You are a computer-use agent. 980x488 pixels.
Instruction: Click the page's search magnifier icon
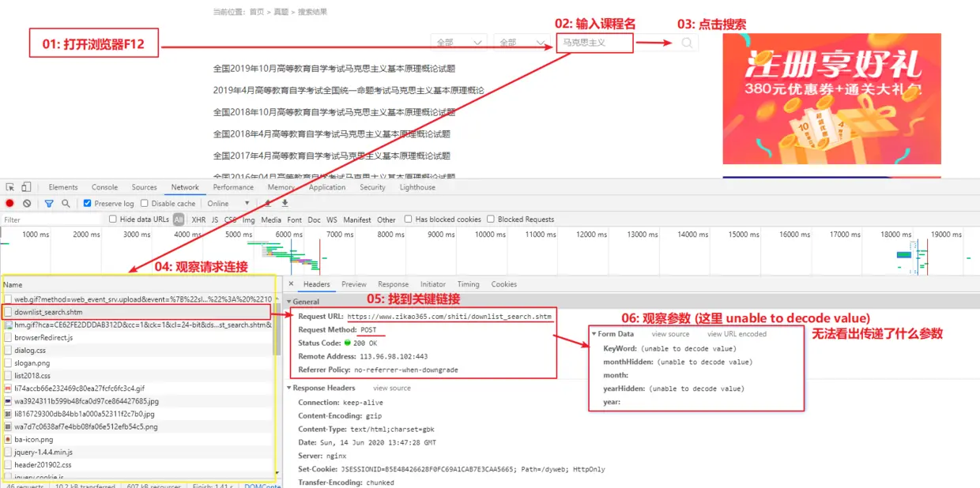click(x=687, y=43)
